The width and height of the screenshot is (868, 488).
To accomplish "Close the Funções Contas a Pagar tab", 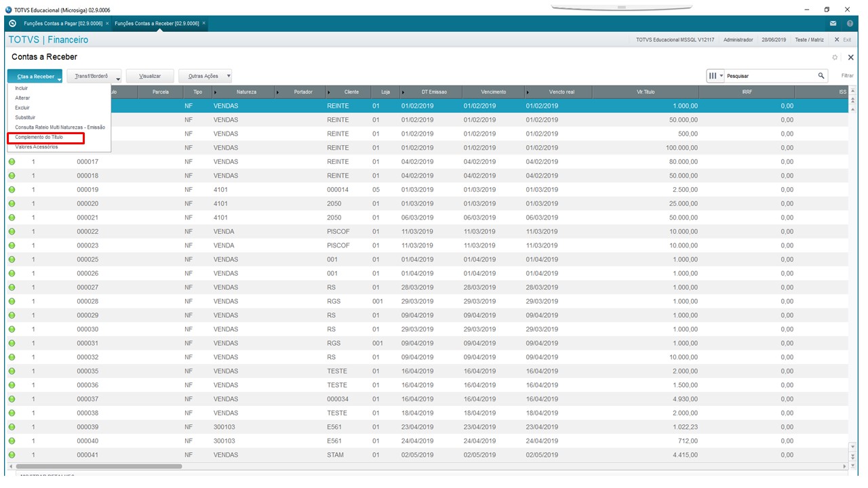I will tap(107, 23).
